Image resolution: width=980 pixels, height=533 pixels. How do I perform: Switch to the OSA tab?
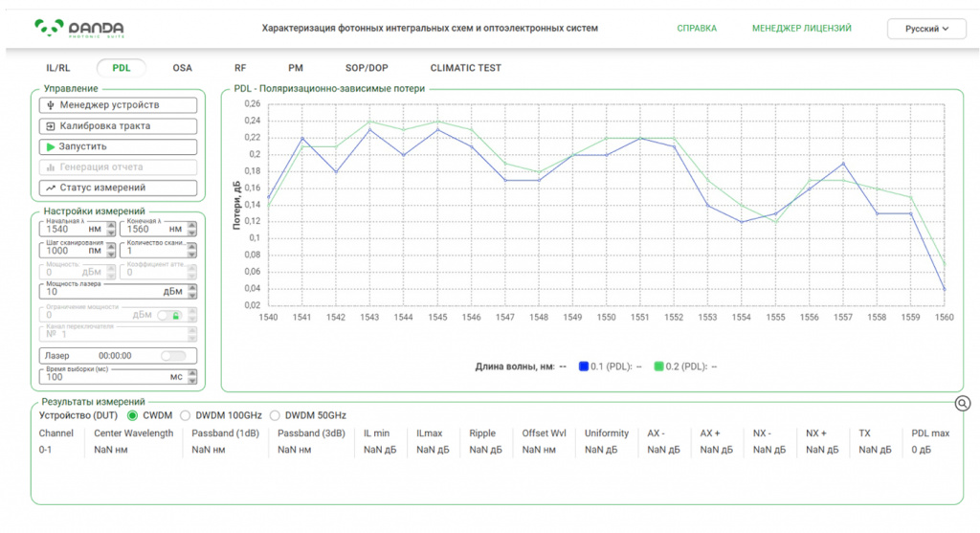click(x=183, y=68)
